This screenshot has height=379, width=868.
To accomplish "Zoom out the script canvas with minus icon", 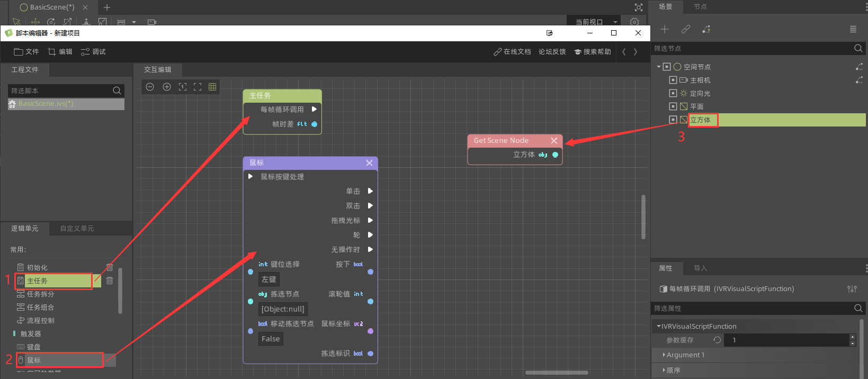I will point(150,87).
